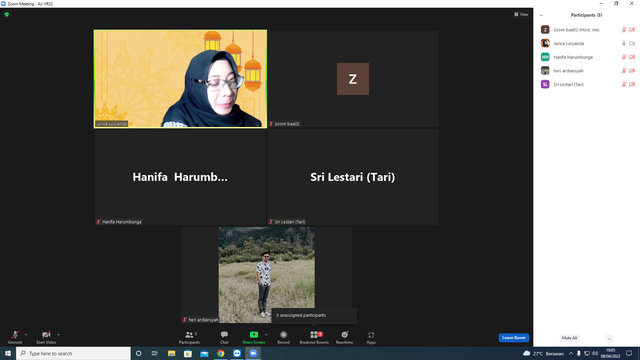Screen dimensions: 640x360
Task: Open Cortana circle icon on taskbar
Action: (138, 353)
